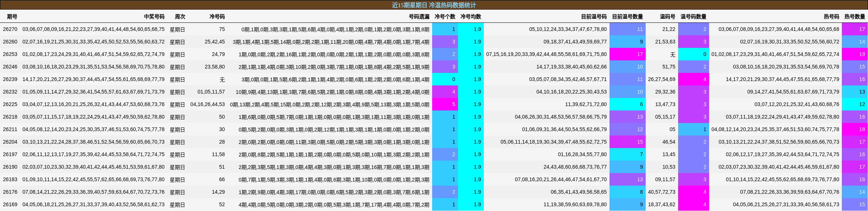Click current warm numbers 01,16,28,34,55,77,80
Image resolution: width=868 pixels, height=211 pixels.
click(x=582, y=154)
